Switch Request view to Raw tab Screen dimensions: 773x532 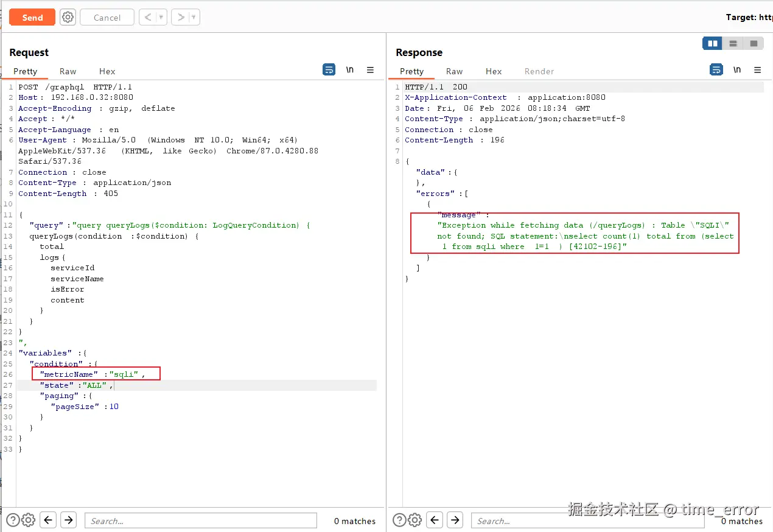coord(68,71)
